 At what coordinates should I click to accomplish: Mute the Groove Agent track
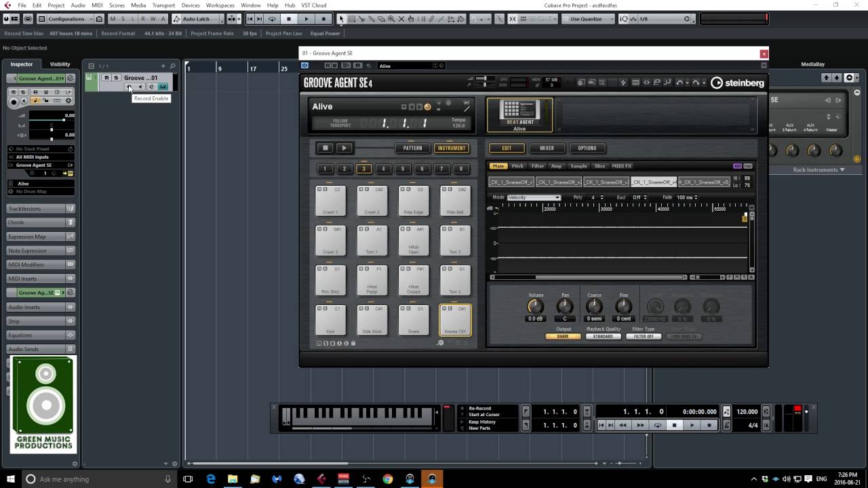106,78
